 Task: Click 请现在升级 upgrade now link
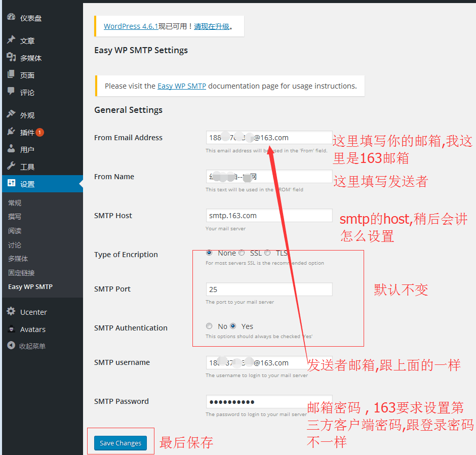pos(212,26)
